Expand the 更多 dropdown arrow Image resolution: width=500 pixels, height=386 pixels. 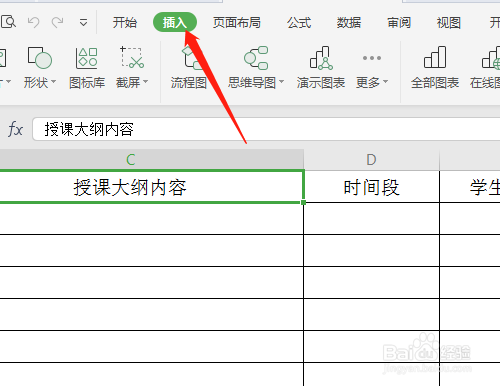pos(386,82)
